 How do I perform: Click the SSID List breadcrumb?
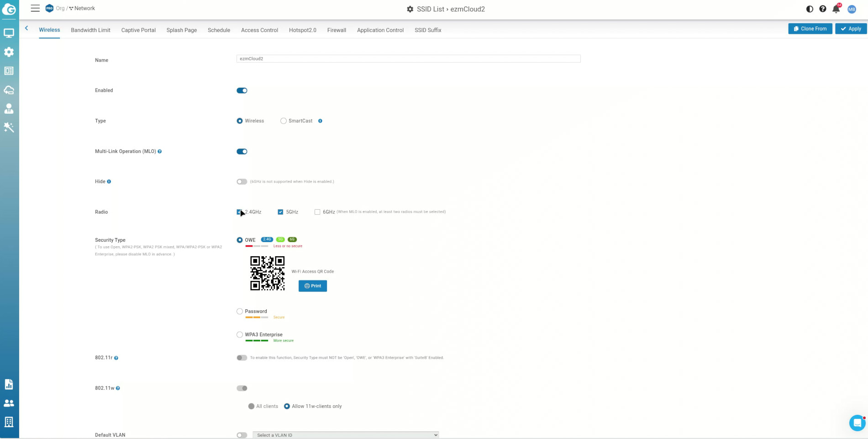[x=431, y=9]
